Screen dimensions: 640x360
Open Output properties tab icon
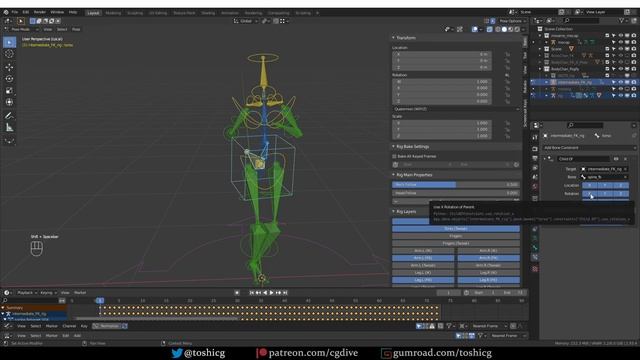(x=535, y=158)
